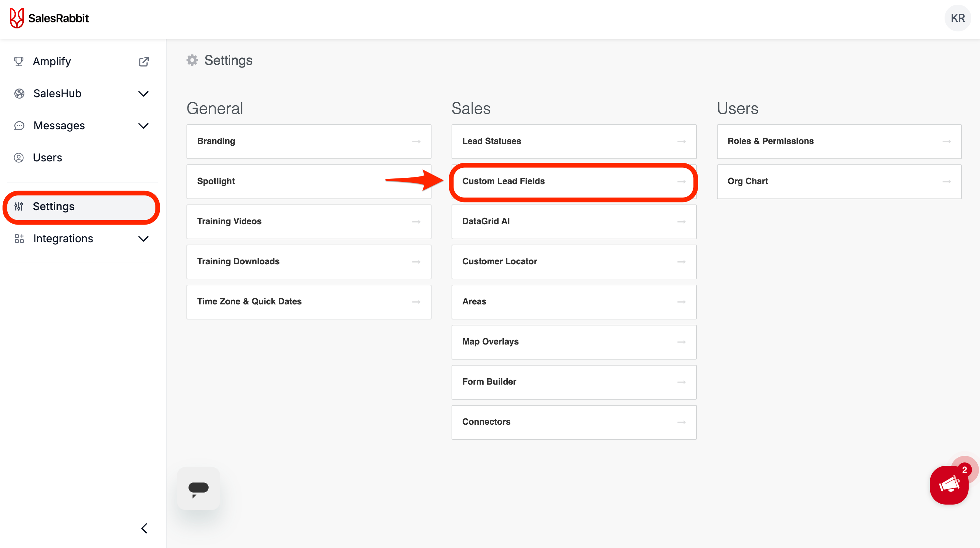Expand the Integrations submenu chevron
This screenshot has width=980, height=548.
tap(143, 239)
